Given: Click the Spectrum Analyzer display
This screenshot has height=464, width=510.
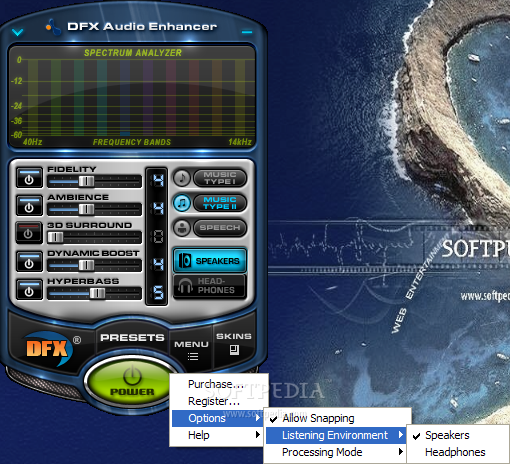Looking at the screenshot, I should click(x=132, y=97).
